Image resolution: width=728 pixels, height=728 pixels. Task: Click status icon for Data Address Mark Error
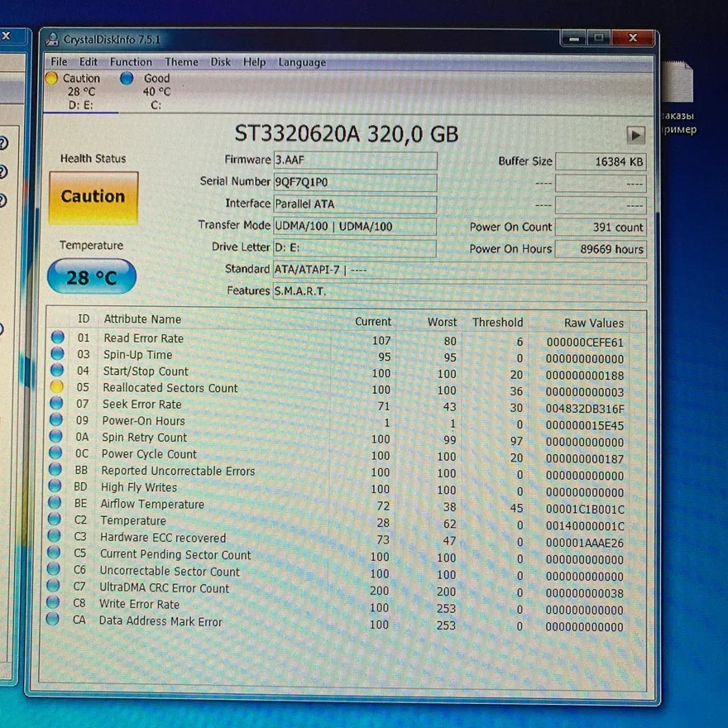click(x=52, y=620)
